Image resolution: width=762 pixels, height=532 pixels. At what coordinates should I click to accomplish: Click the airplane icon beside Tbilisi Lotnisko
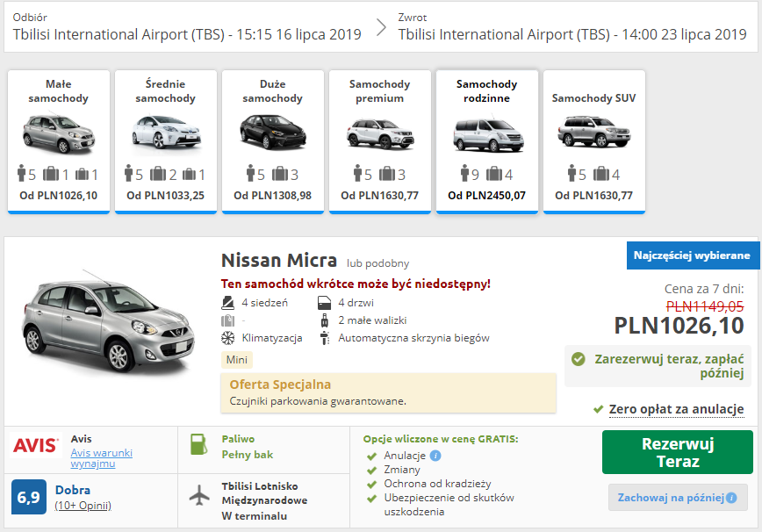(x=198, y=496)
